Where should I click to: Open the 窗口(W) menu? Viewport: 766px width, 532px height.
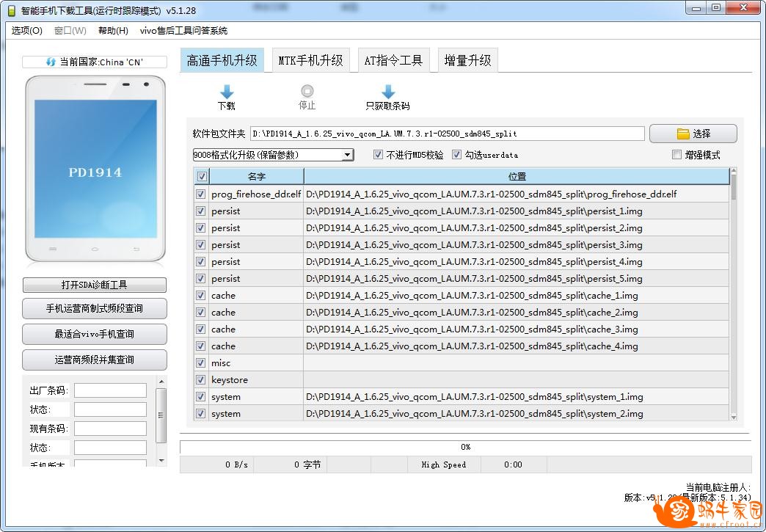pyautogui.click(x=70, y=31)
